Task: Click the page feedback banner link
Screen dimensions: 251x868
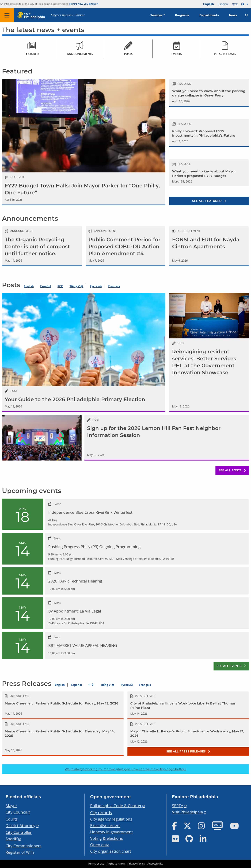Action: point(125,769)
